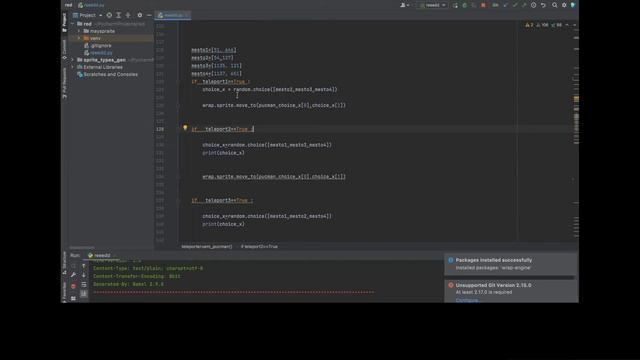Open the run configuration dropdown

click(433, 5)
